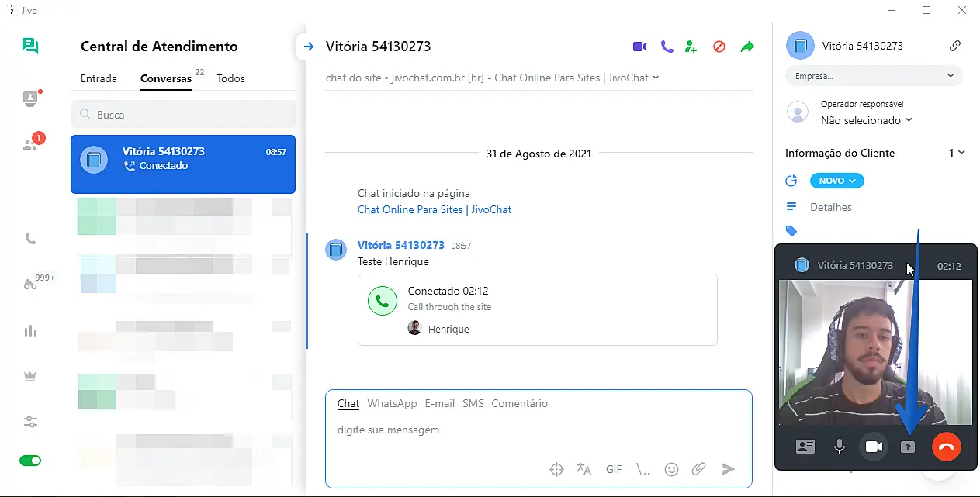This screenshot has height=497, width=980.
Task: Open the emoji picker
Action: coord(671,469)
